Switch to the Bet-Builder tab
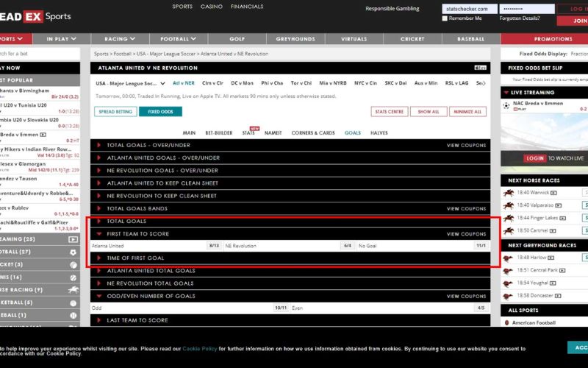Viewport: 588px width, 368px height. click(218, 133)
